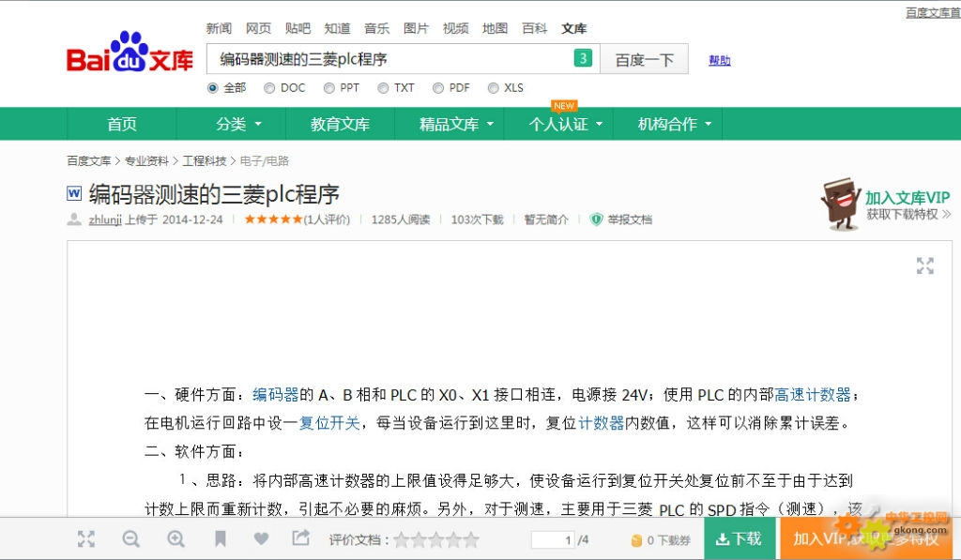Open 电子/电路 breadcrumb link

pyautogui.click(x=264, y=161)
